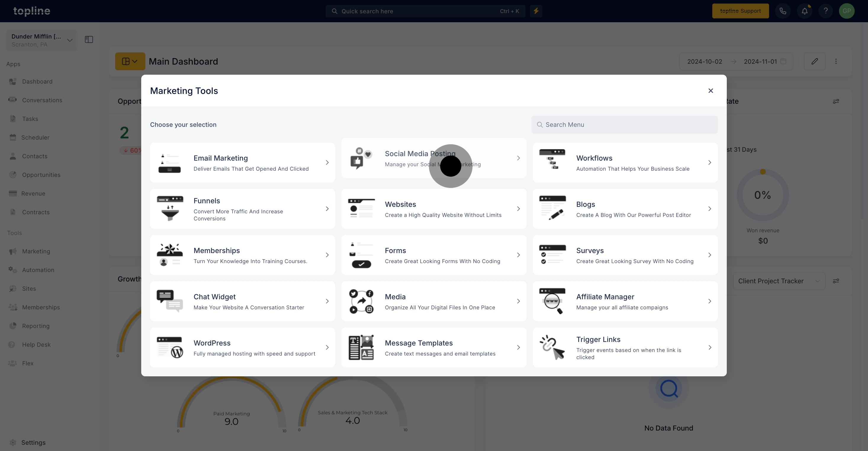Open the help question mark icon
The width and height of the screenshot is (868, 451).
click(825, 11)
